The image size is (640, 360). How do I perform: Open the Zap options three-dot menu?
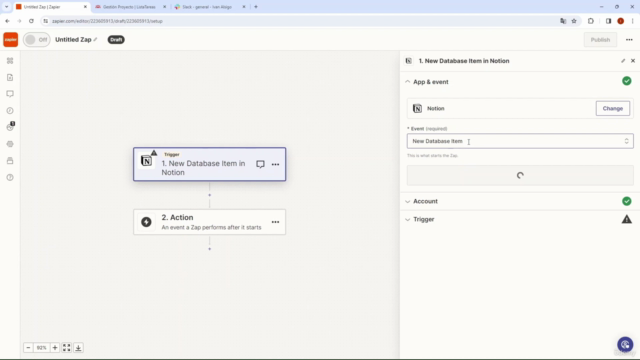629,40
